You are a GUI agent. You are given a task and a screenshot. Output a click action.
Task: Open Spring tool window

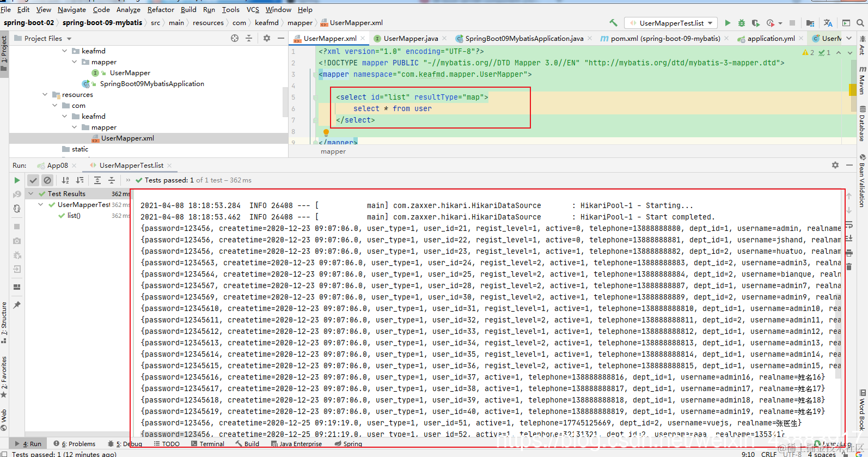(349, 444)
